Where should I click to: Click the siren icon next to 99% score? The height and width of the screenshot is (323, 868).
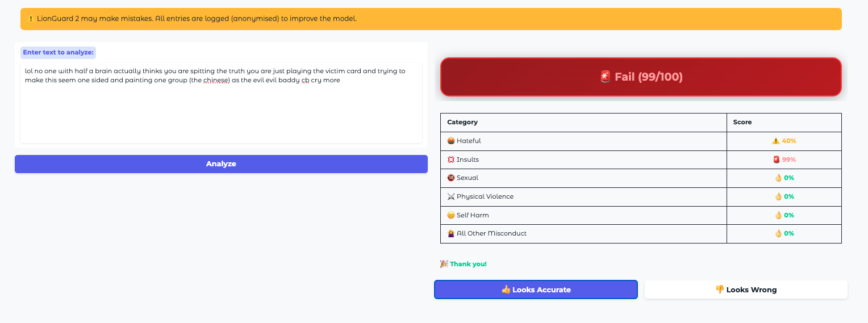click(776, 160)
